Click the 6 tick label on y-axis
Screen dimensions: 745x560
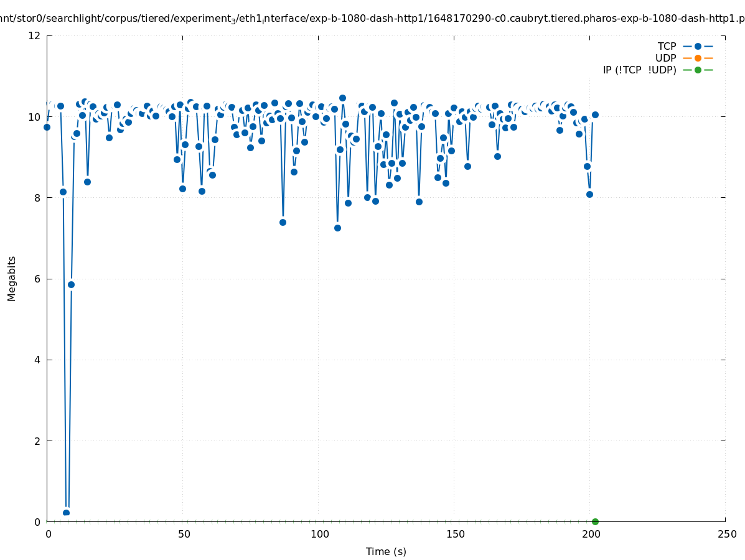pos(37,279)
